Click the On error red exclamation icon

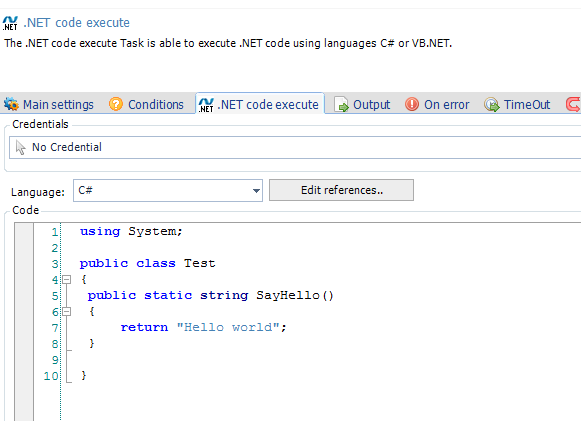(x=412, y=104)
